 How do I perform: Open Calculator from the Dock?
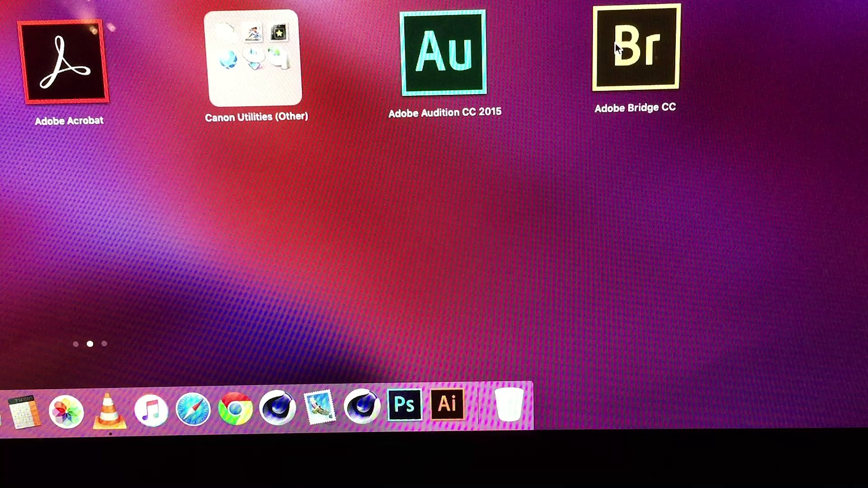click(x=24, y=412)
